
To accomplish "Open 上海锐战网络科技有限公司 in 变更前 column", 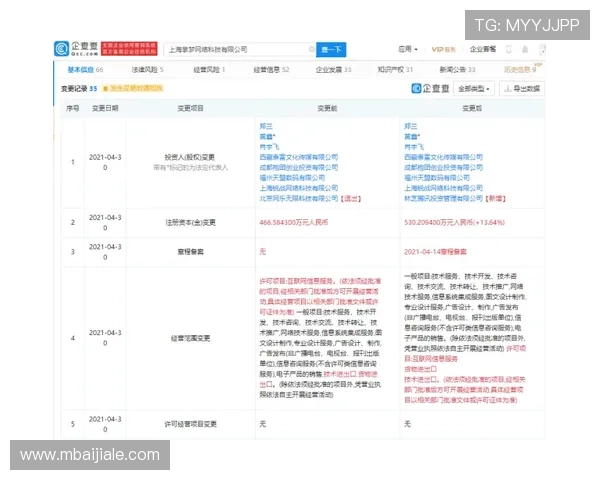I will [298, 188].
